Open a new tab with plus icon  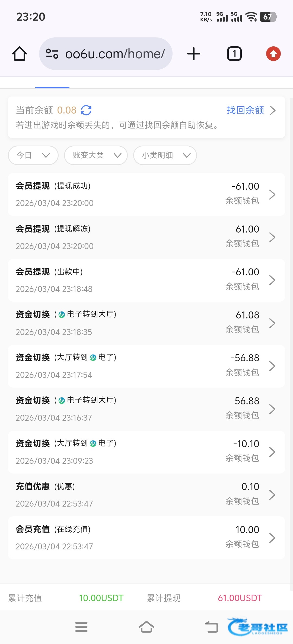pos(194,54)
